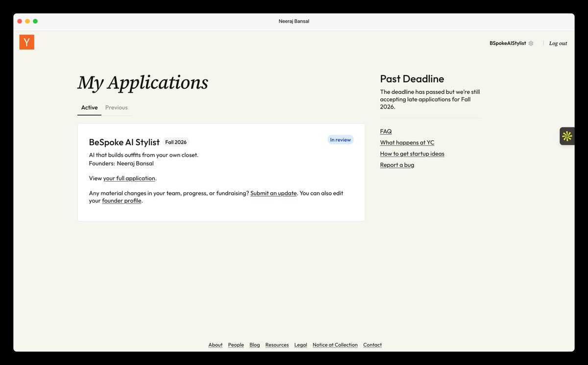
Task: Open the About footer link
Action: click(216, 345)
